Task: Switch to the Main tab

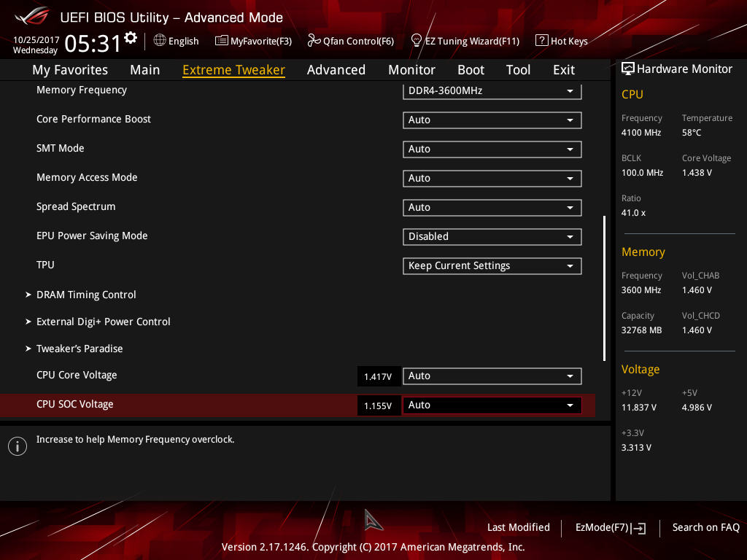Action: (x=145, y=70)
